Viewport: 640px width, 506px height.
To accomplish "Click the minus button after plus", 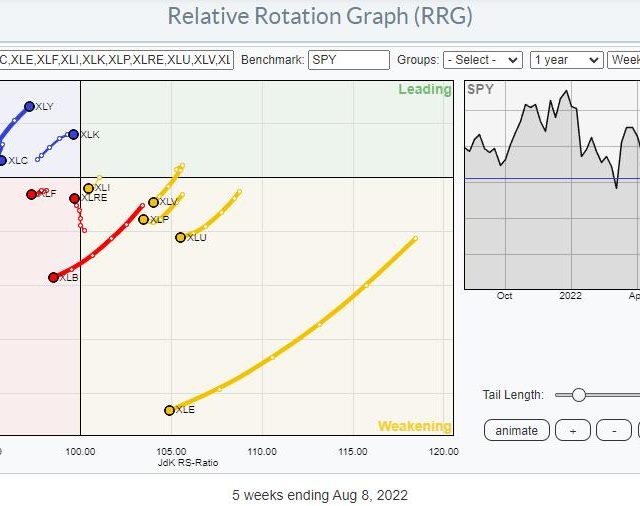I will (613, 431).
